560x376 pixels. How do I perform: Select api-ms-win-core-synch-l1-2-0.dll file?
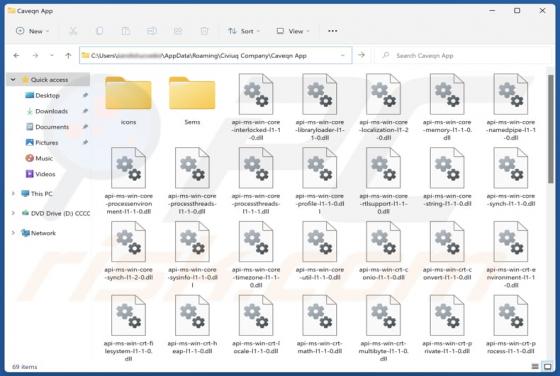point(128,251)
